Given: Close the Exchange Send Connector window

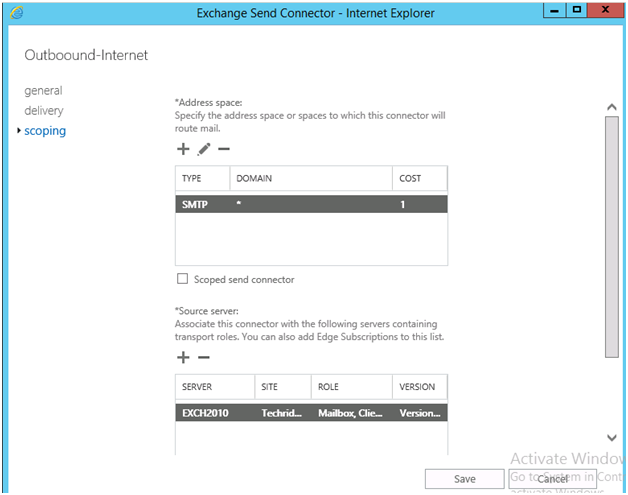Looking at the screenshot, I should tap(605, 10).
